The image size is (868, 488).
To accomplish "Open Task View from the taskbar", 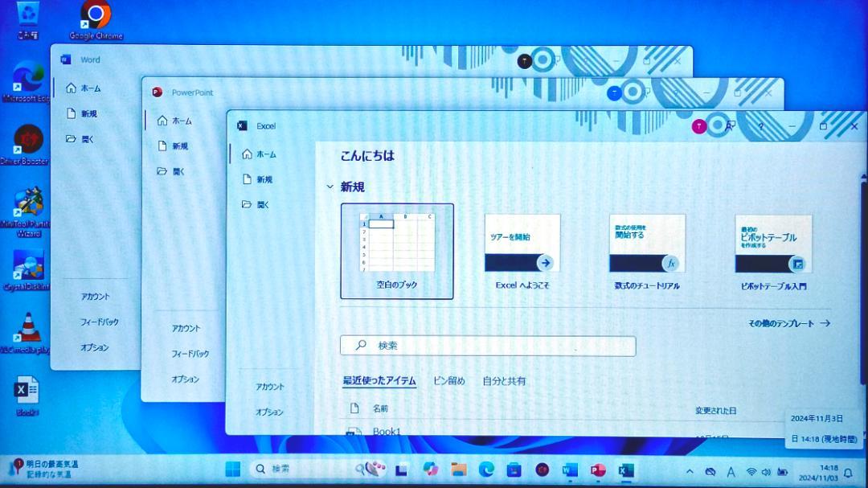I will point(402,470).
